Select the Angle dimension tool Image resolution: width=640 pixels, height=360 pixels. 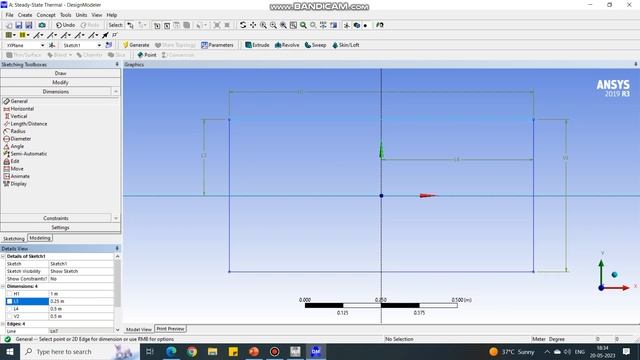coord(13,146)
